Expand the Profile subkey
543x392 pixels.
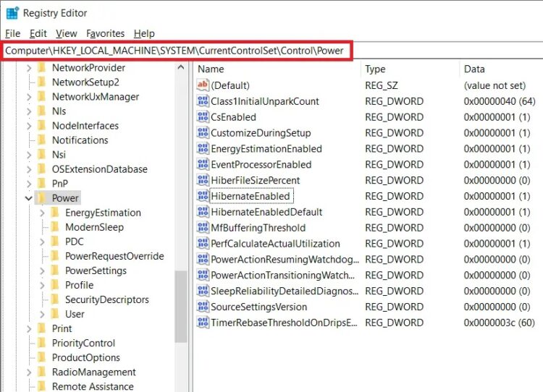click(x=42, y=286)
